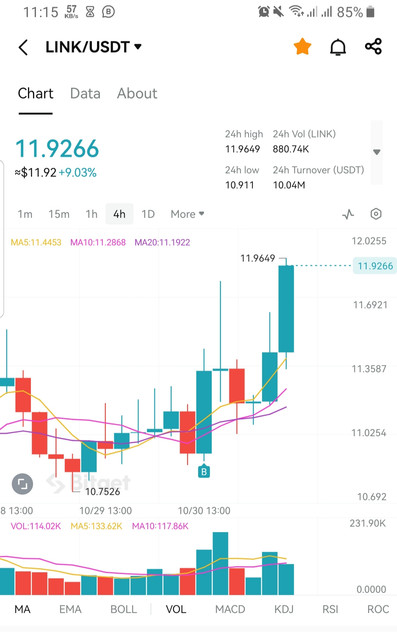Expand 24h stats arrow
The height and width of the screenshot is (640, 397).
pos(377,152)
